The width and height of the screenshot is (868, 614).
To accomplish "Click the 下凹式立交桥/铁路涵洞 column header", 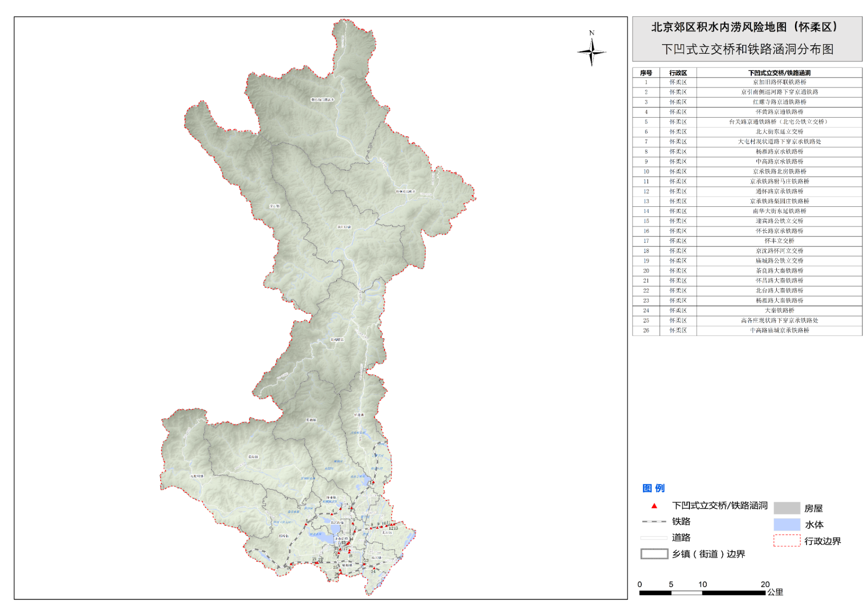I will 779,73.
